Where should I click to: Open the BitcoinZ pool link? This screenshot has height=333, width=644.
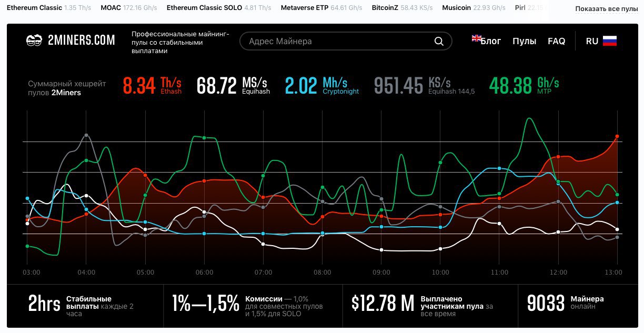(x=402, y=8)
